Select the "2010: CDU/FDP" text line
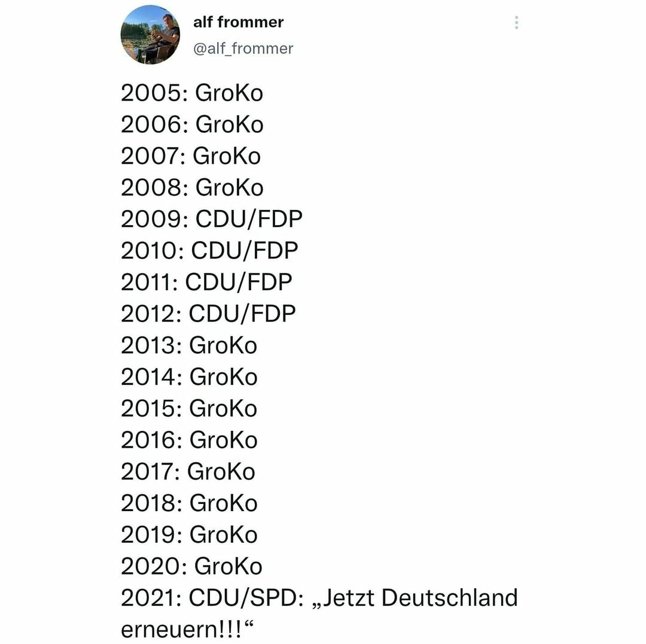646x644 pixels. (209, 251)
